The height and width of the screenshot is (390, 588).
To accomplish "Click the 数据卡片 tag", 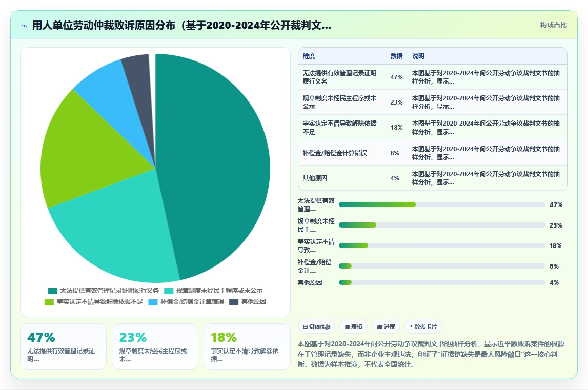I will [x=423, y=326].
